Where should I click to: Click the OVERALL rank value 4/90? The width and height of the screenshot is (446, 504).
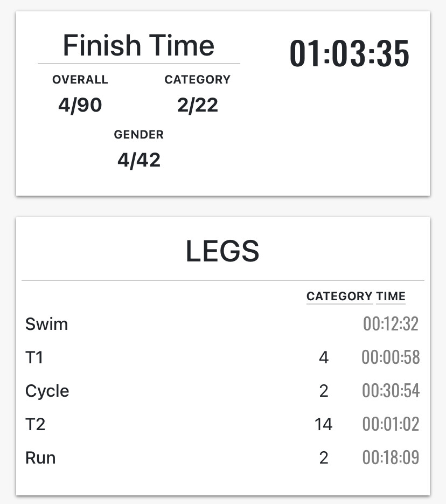80,105
